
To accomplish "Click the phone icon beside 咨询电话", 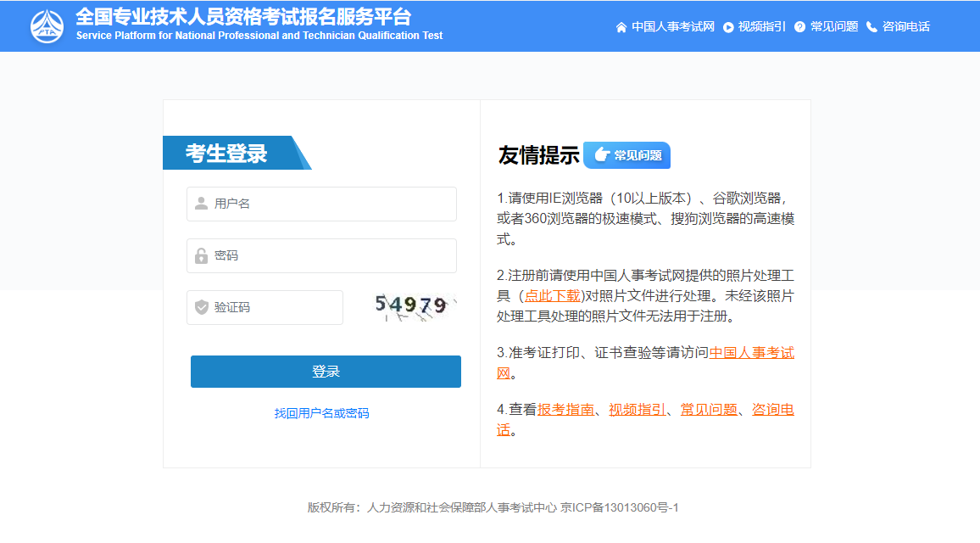I will tap(871, 27).
